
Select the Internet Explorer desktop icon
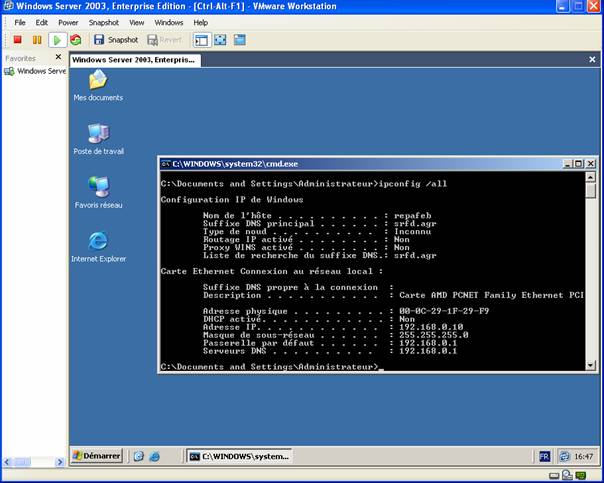(98, 247)
